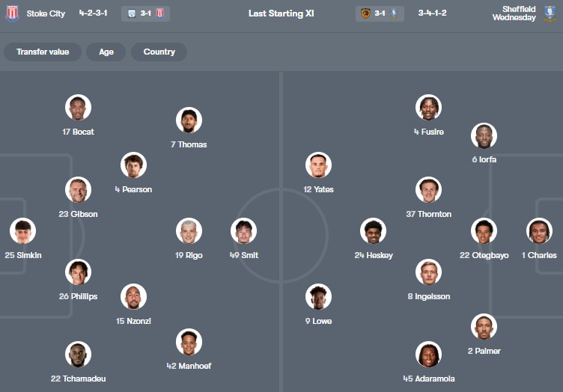Select Bocat's player avatar

pos(78,108)
